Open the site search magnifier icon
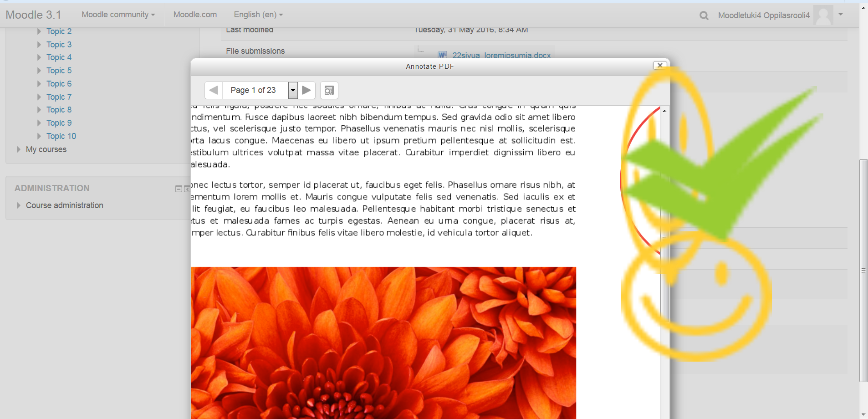Screen dimensions: 868x419 pyautogui.click(x=704, y=15)
